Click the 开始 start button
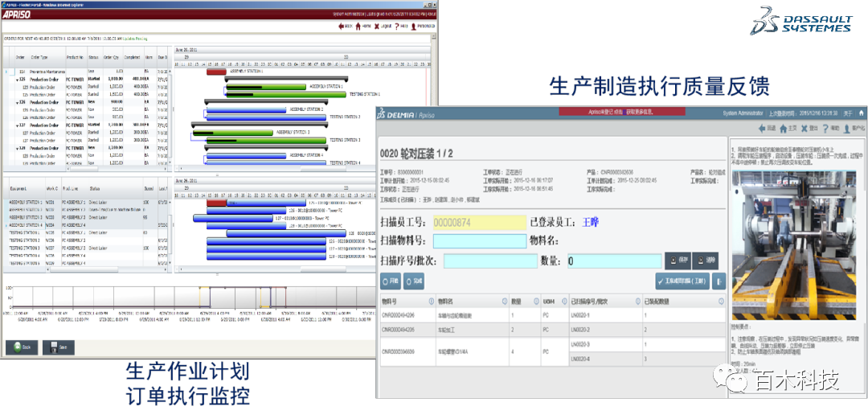868x419 pixels. (391, 281)
